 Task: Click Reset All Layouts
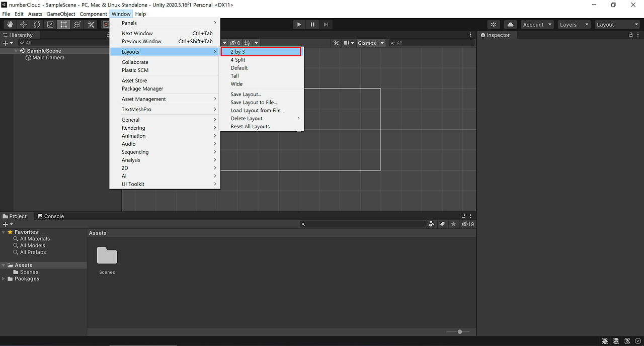tap(262, 127)
